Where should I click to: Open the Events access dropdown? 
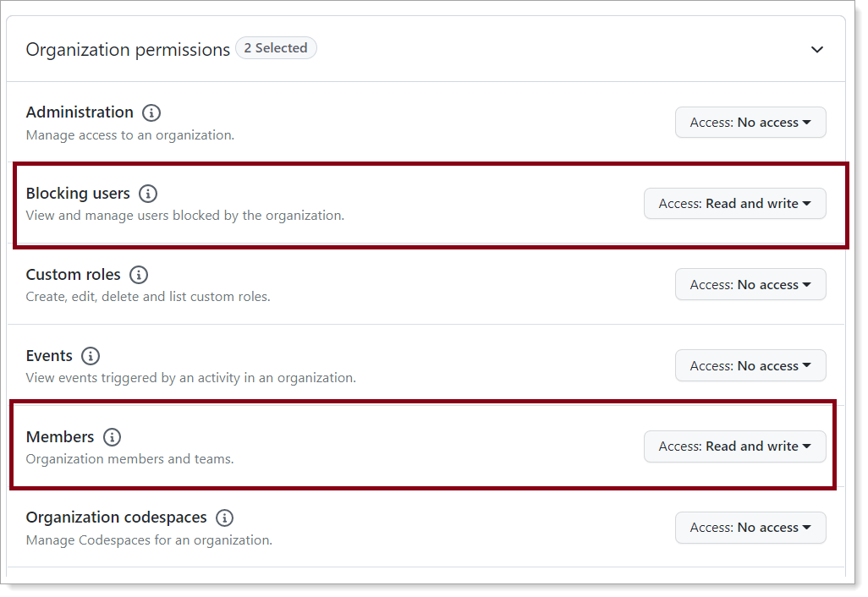[750, 365]
